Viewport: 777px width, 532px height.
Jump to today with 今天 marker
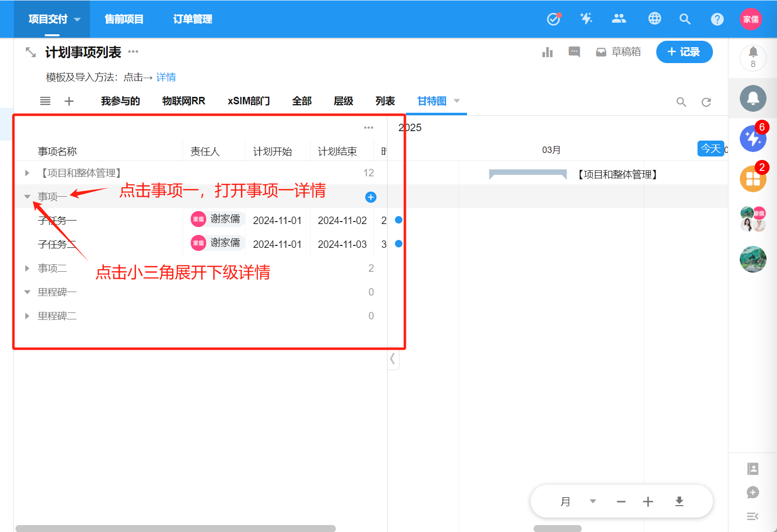pyautogui.click(x=710, y=149)
